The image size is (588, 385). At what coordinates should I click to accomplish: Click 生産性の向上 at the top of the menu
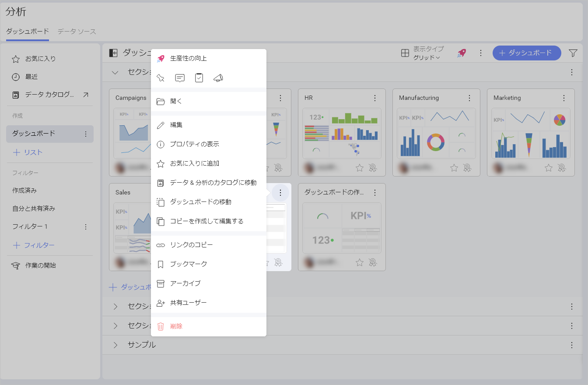(209, 59)
